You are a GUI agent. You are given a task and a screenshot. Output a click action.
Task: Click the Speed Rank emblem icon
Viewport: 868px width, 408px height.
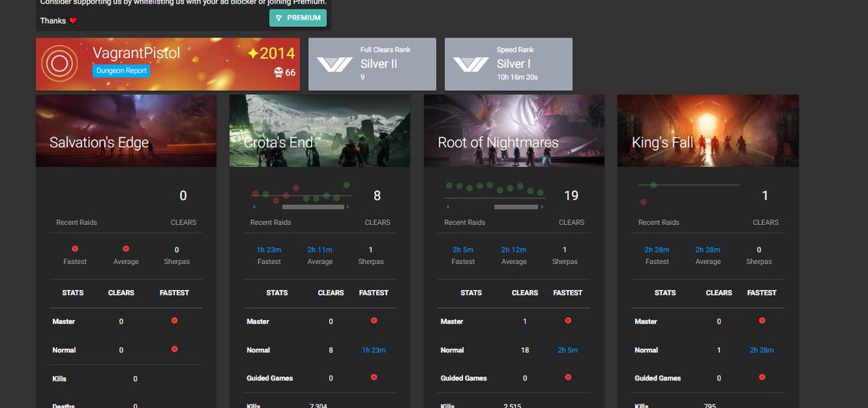point(471,64)
